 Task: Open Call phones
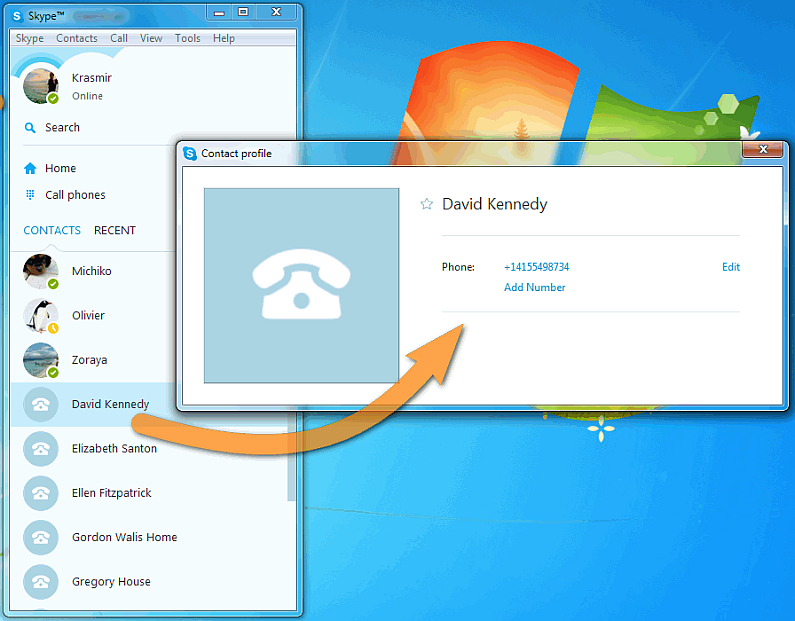pos(75,195)
